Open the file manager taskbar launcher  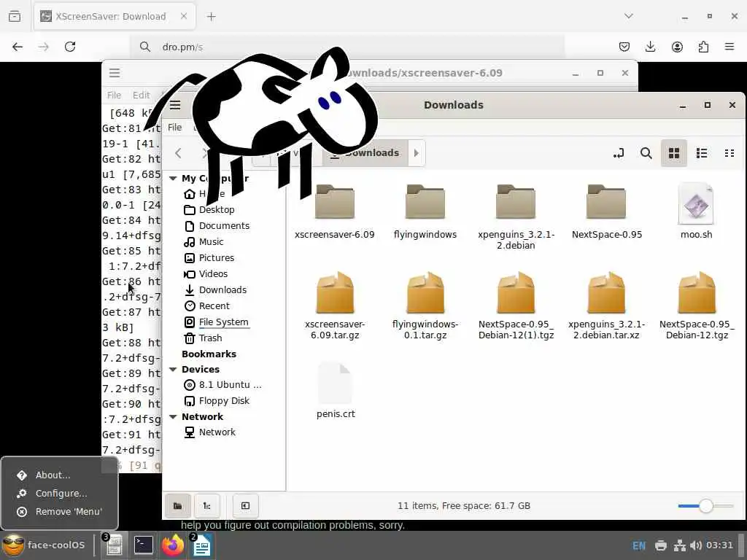(114, 545)
